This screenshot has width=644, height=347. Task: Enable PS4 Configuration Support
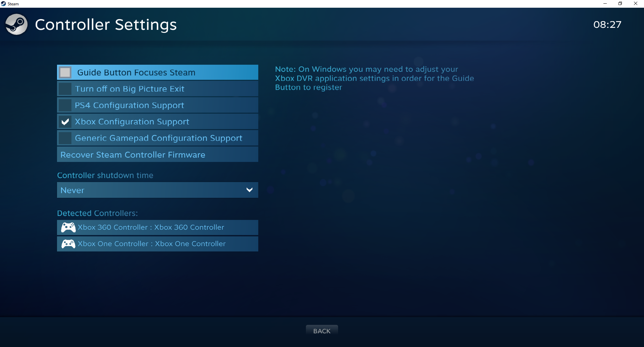(x=65, y=105)
